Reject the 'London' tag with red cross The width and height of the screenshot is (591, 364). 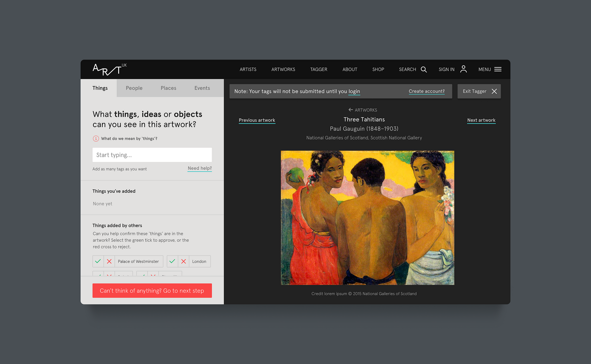click(x=183, y=261)
